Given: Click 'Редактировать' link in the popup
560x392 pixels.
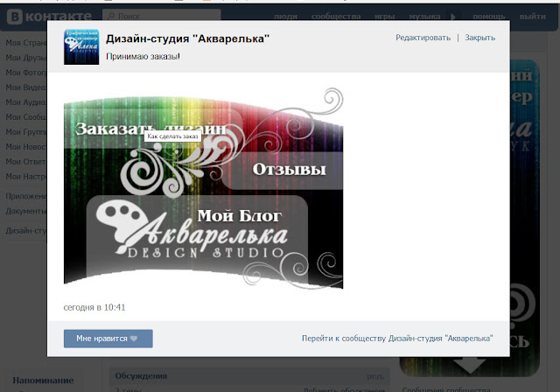Looking at the screenshot, I should (423, 38).
